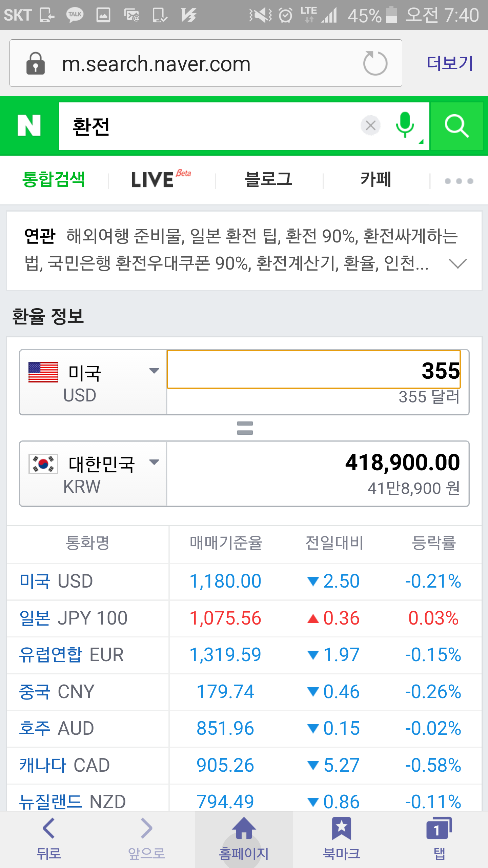The image size is (488, 868).
Task: Go back with the 뒤로 arrow
Action: coord(49,837)
